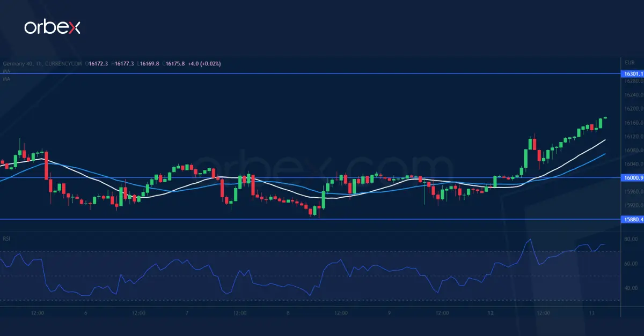Image resolution: width=644 pixels, height=336 pixels.
Task: Select the lower MA indicator label
Action: tap(6, 78)
